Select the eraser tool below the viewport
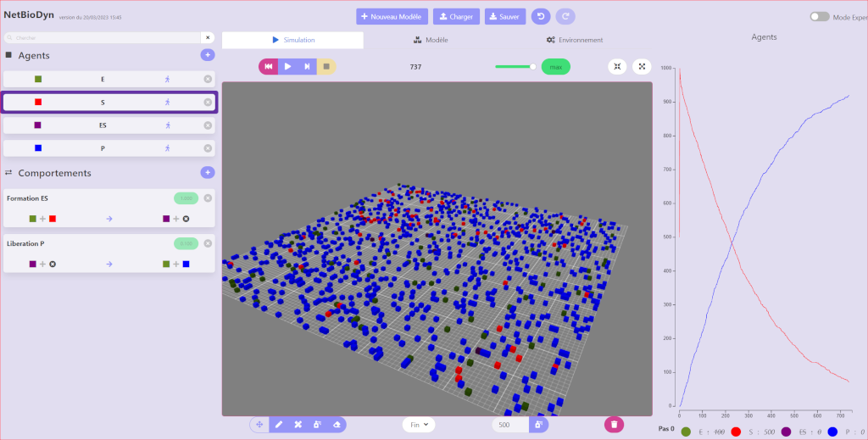Image resolution: width=868 pixels, height=440 pixels. (x=337, y=424)
